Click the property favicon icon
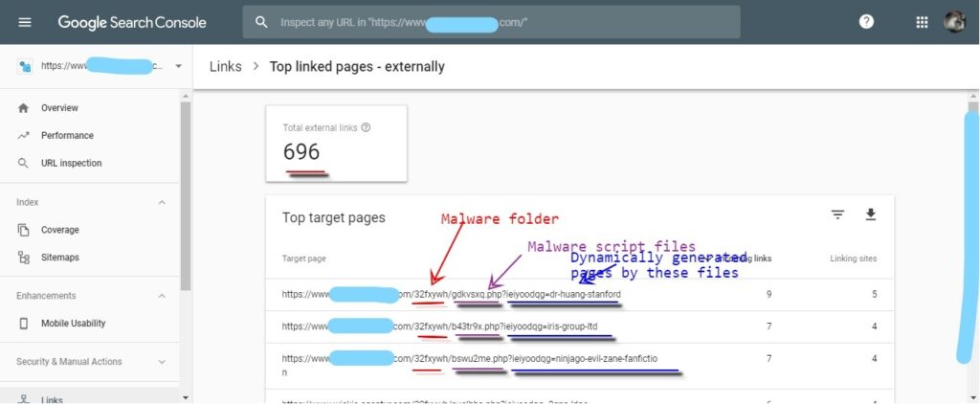This screenshot has height=404, width=980. click(x=25, y=66)
